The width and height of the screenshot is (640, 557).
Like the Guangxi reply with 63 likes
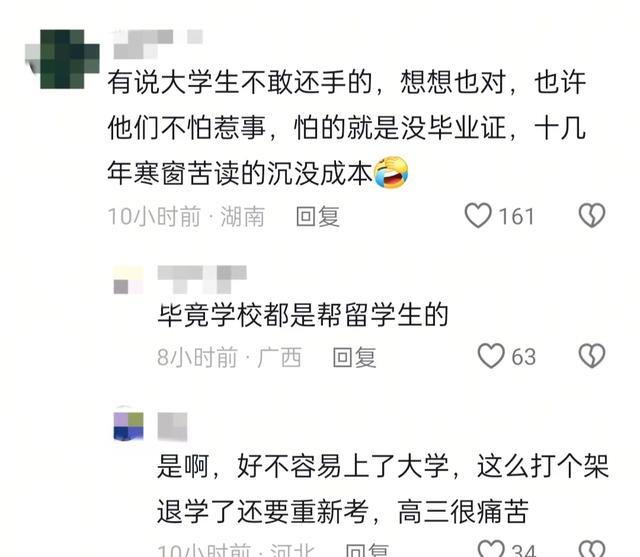pos(491,356)
